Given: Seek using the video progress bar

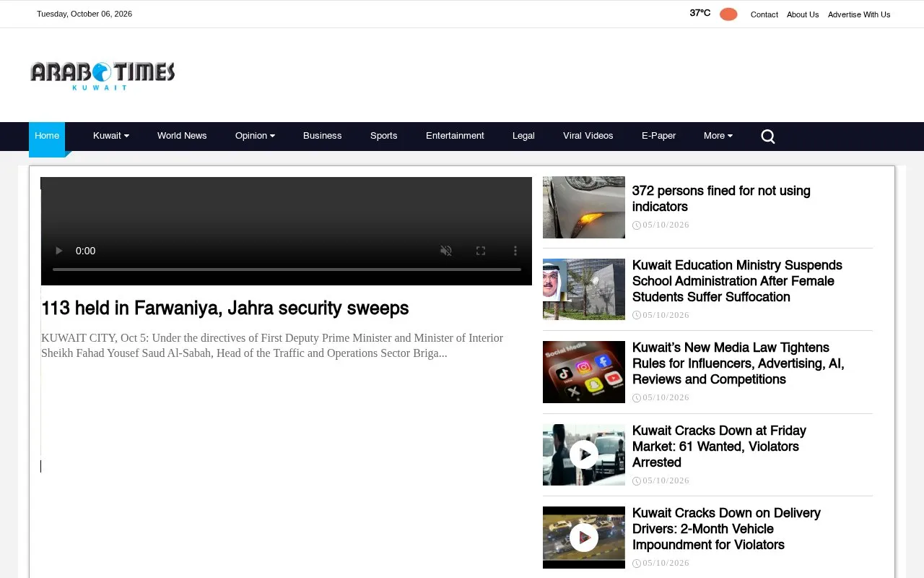Looking at the screenshot, I should pos(287,269).
